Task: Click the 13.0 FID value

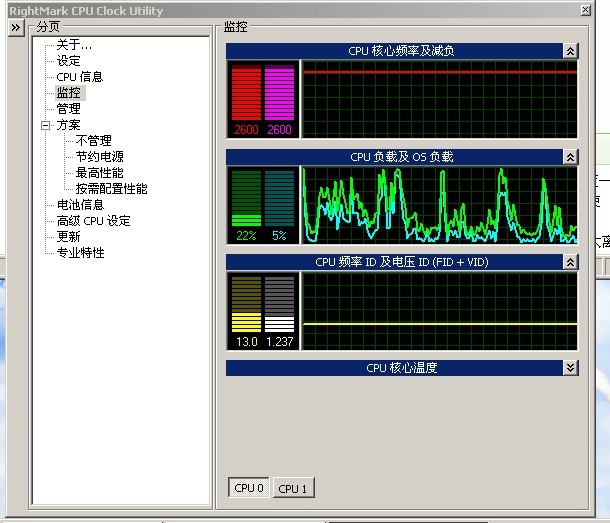Action: 247,342
